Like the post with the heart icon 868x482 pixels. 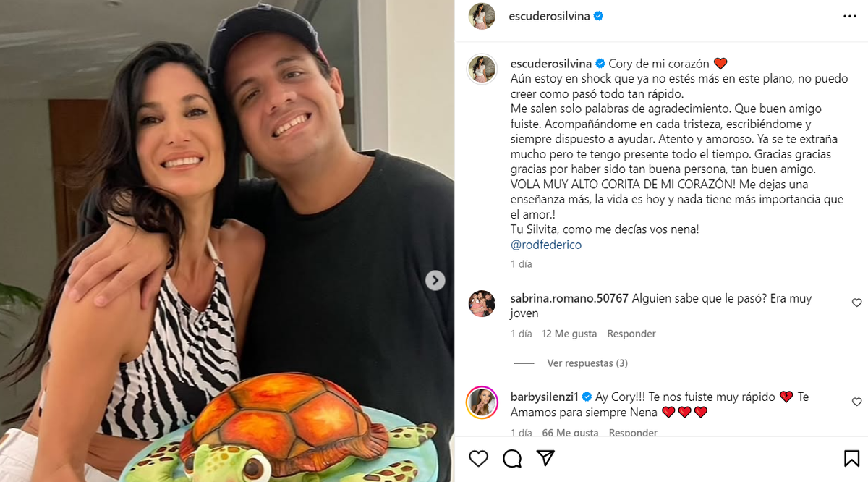pyautogui.click(x=478, y=458)
